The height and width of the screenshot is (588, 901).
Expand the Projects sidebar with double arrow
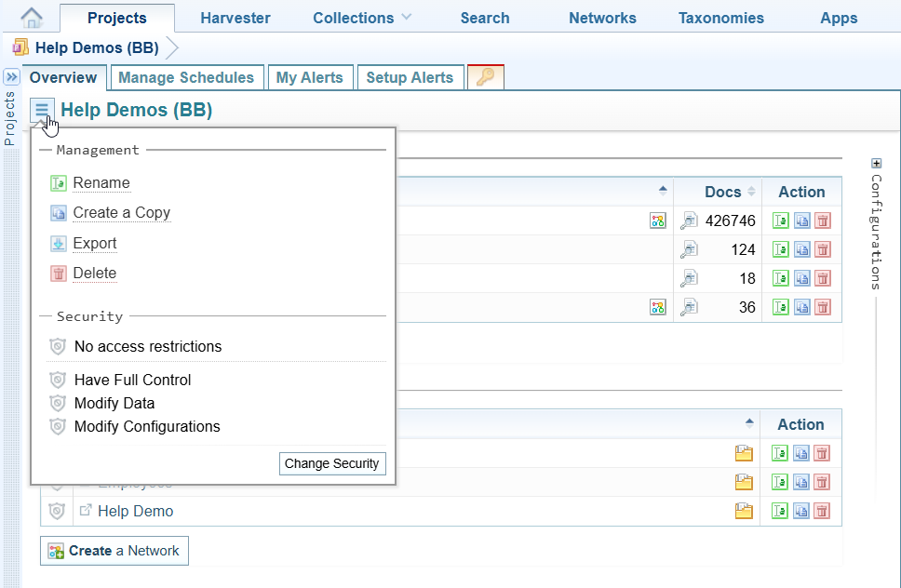click(12, 77)
